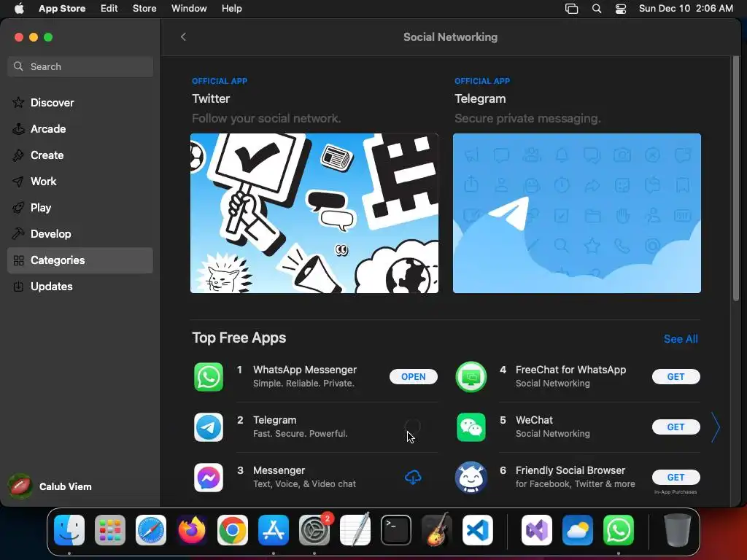Viewport: 747px width, 560px height.
Task: Open the date and time in menu bar
Action: pyautogui.click(x=686, y=9)
